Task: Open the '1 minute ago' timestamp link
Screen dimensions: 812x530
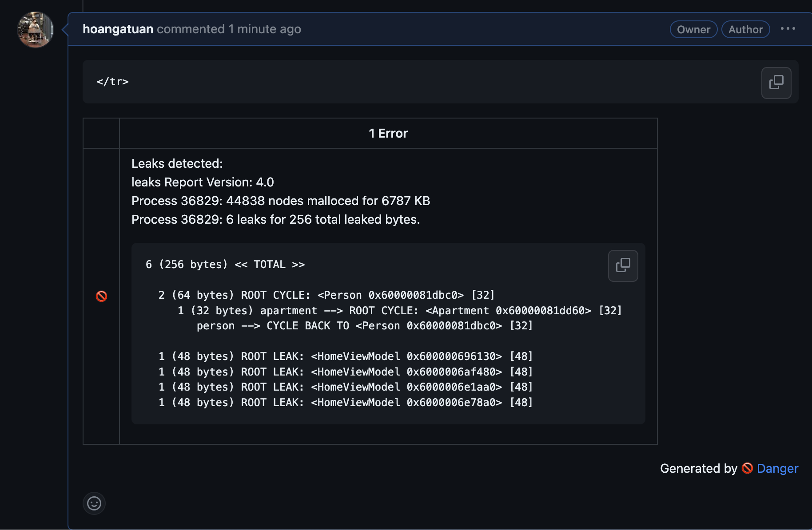Action: (265, 29)
